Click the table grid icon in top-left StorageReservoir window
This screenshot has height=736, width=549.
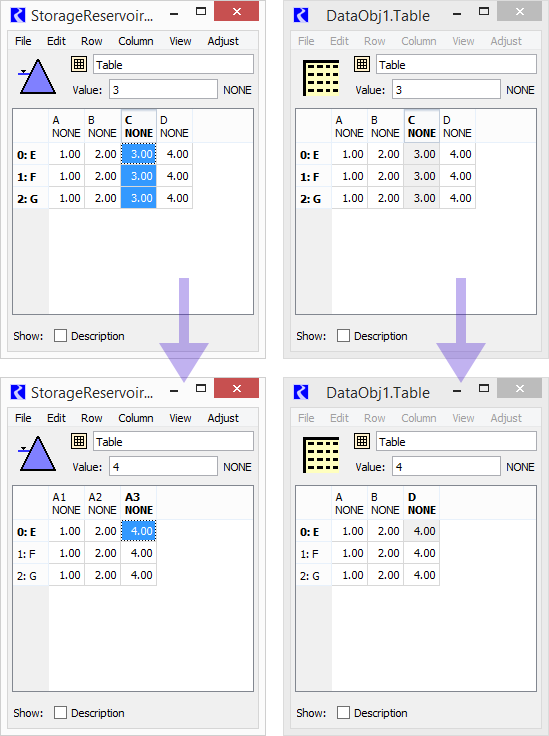click(x=79, y=64)
